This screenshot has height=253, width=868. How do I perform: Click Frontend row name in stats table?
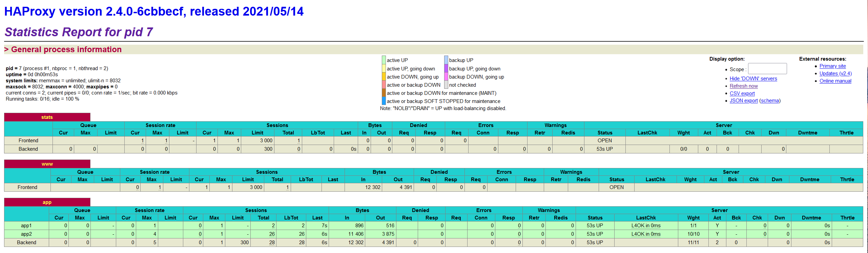click(28, 141)
